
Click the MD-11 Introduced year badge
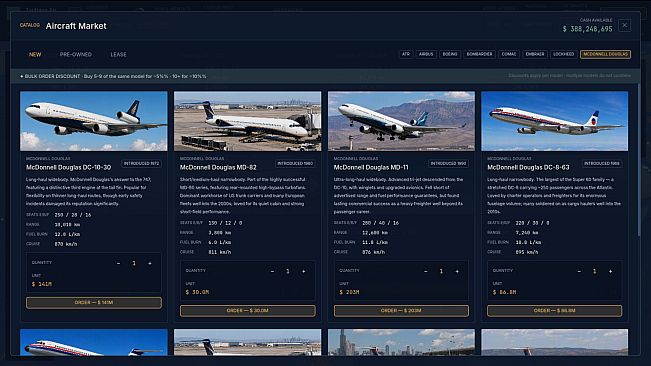tap(448, 163)
